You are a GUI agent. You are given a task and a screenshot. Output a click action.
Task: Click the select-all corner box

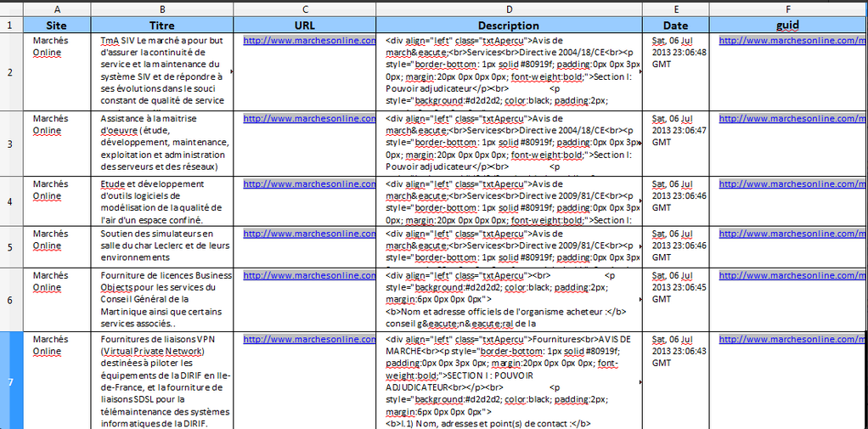pyautogui.click(x=10, y=8)
